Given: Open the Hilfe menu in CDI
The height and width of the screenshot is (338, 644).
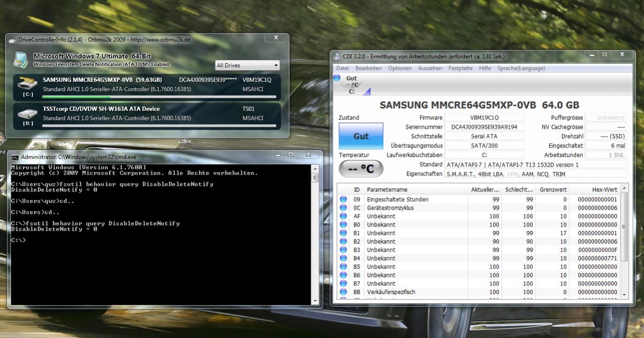Looking at the screenshot, I should coord(485,68).
